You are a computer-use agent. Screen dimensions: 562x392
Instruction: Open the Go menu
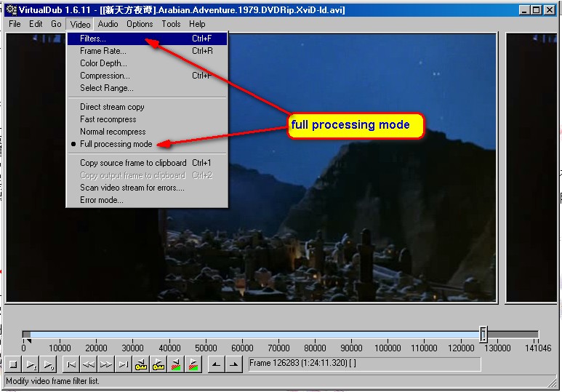(56, 24)
